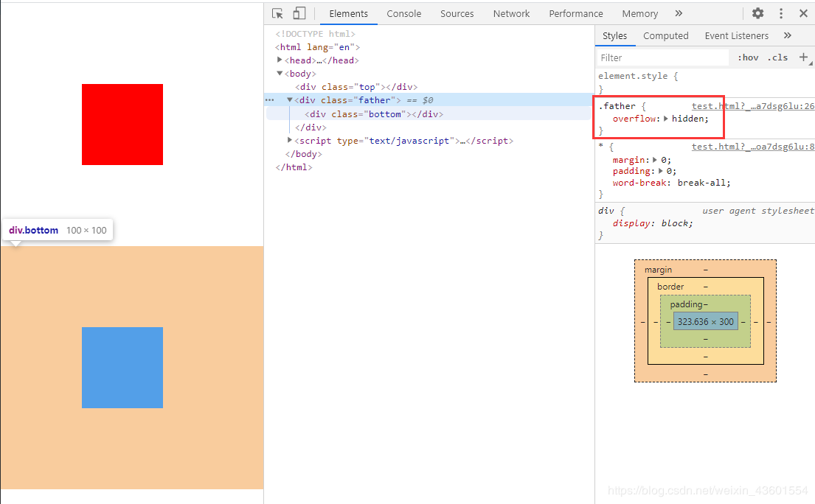Select the div class top node
This screenshot has width=815, height=504.
[356, 87]
